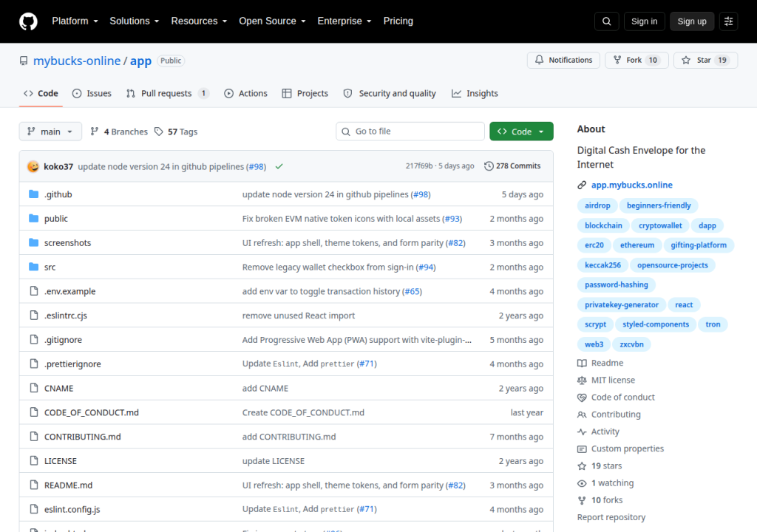This screenshot has width=757, height=532.
Task: Select the beginners-friendly topic tag
Action: (659, 205)
